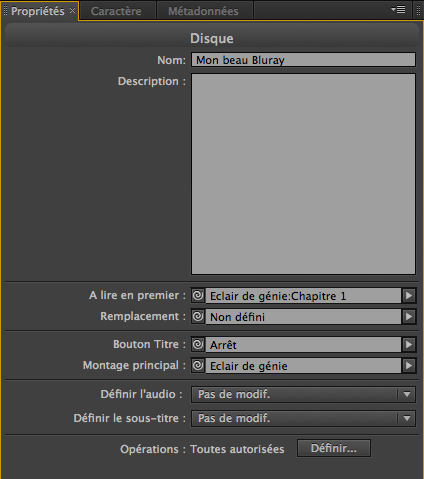The height and width of the screenshot is (479, 424).
Task: Close the Propriétés tab with its X
Action: 72,11
